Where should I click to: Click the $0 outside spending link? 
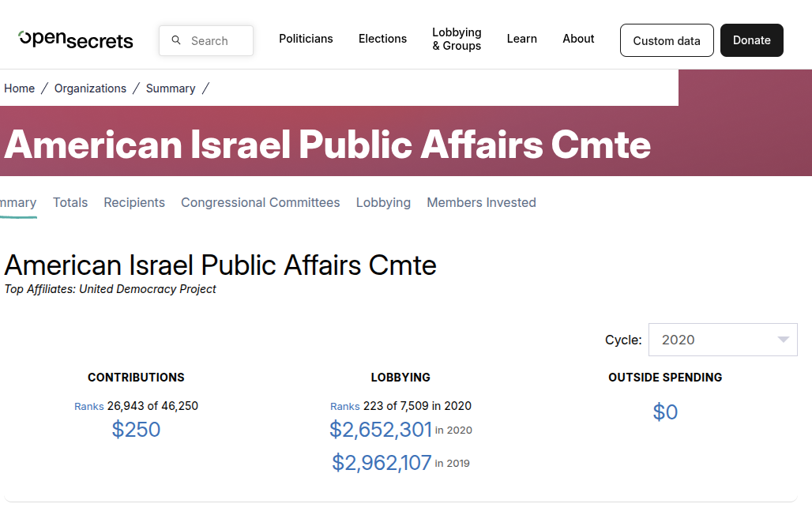[665, 412]
